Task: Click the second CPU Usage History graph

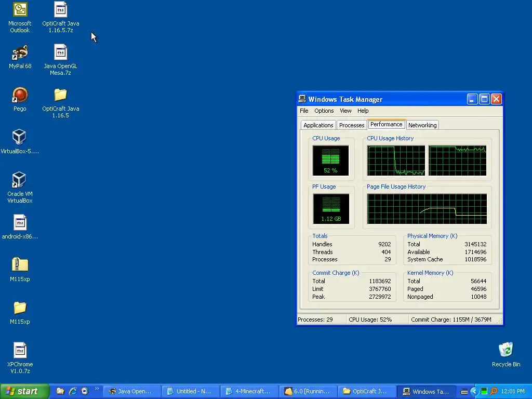Action: 457,161
